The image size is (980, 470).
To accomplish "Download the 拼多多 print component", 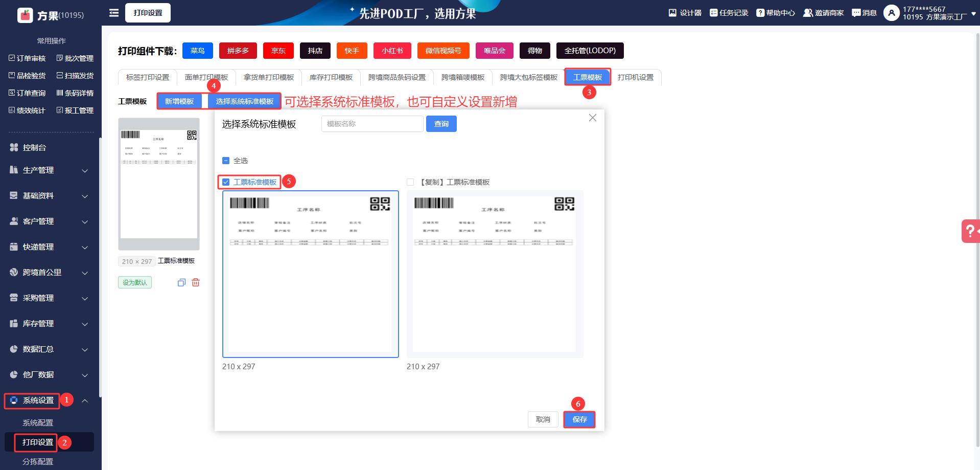I will coord(238,51).
